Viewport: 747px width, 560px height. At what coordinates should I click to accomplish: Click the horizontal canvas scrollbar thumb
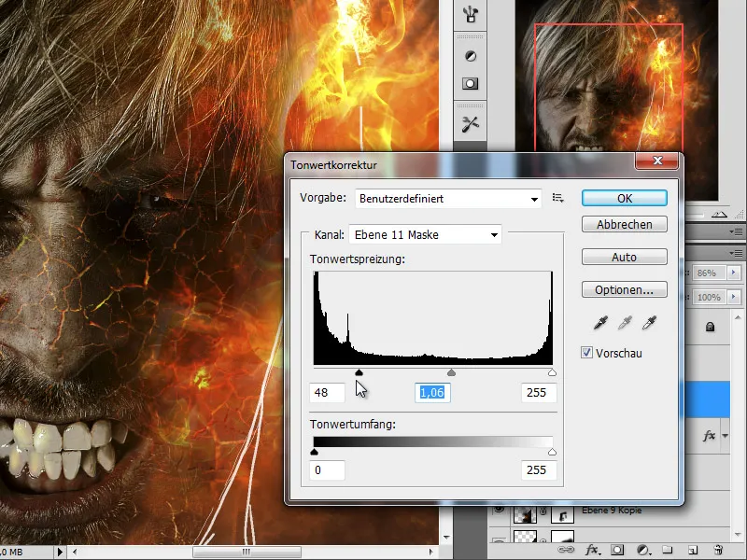247,552
